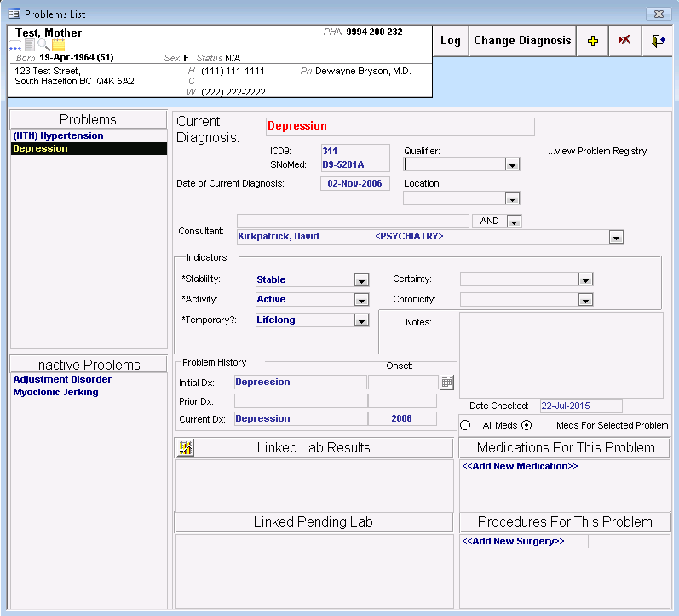Click the onset calendar icon beside Initial Dx
Screen dimensions: 679x616
(x=447, y=382)
